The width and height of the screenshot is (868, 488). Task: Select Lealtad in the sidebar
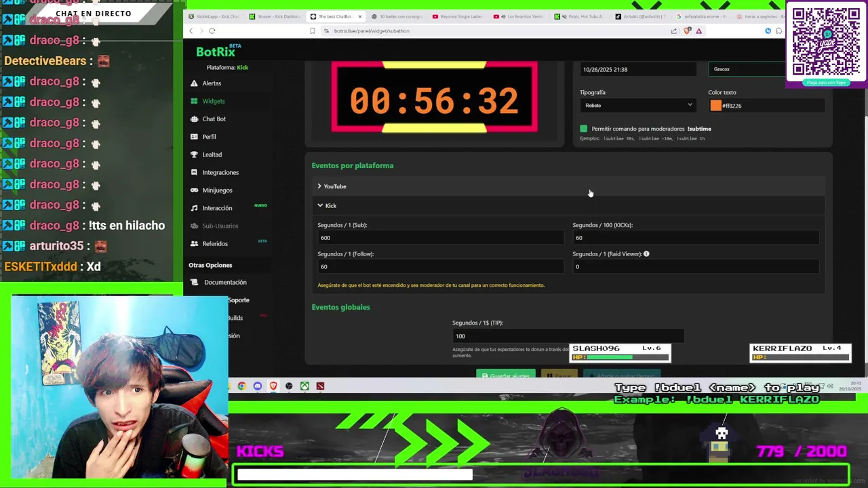tap(212, 155)
